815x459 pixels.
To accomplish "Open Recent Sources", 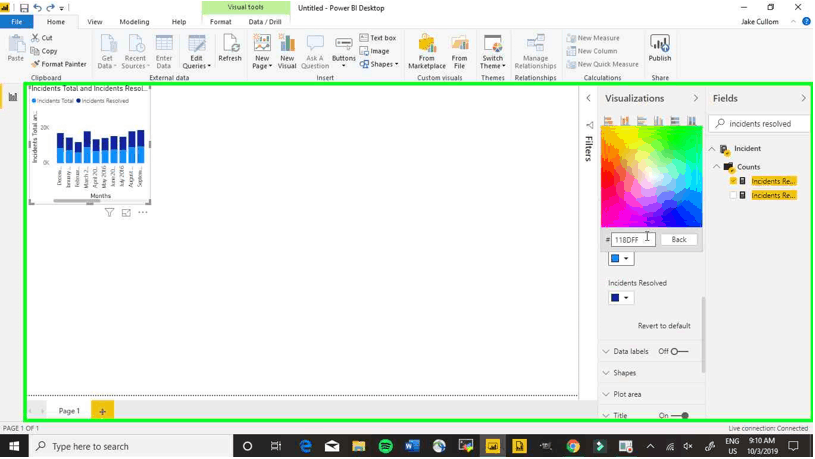I will [x=135, y=51].
